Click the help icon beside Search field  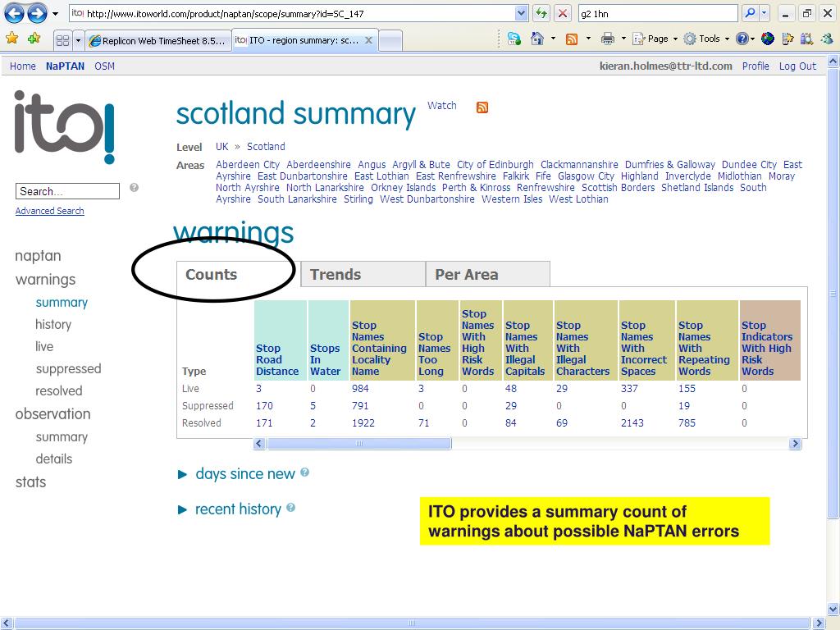134,188
